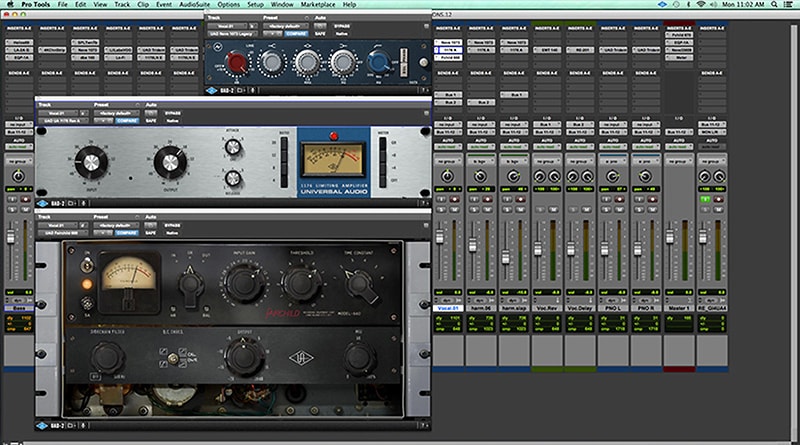This screenshot has height=445, width=800.
Task: Open the Marketplace menu
Action: coord(318,4)
